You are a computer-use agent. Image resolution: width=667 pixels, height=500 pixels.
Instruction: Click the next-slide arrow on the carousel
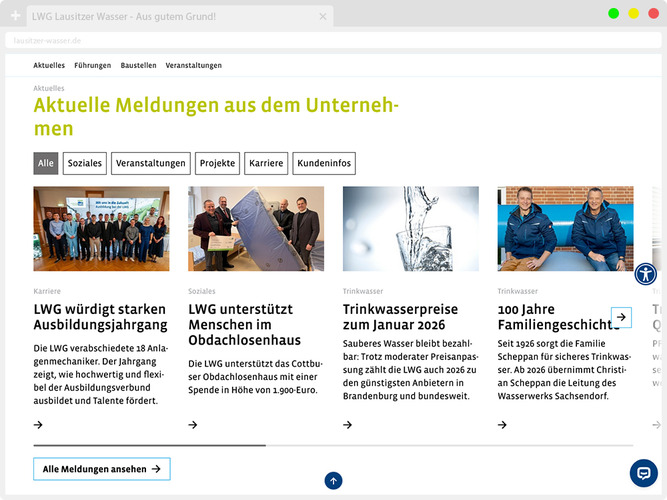pos(621,317)
